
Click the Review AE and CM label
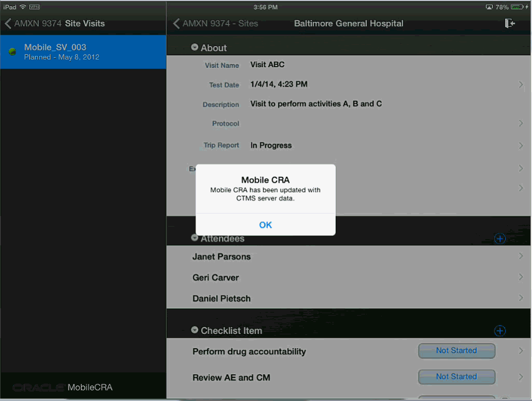pos(231,377)
